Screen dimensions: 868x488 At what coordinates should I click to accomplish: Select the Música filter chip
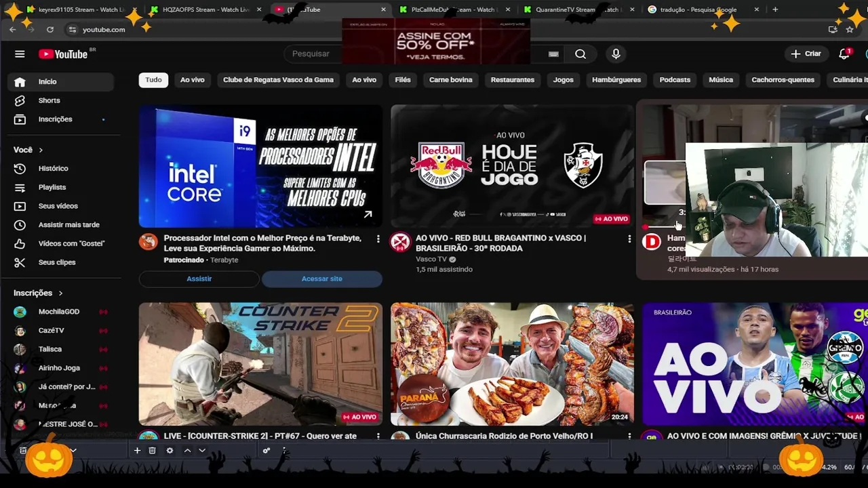pyautogui.click(x=721, y=80)
